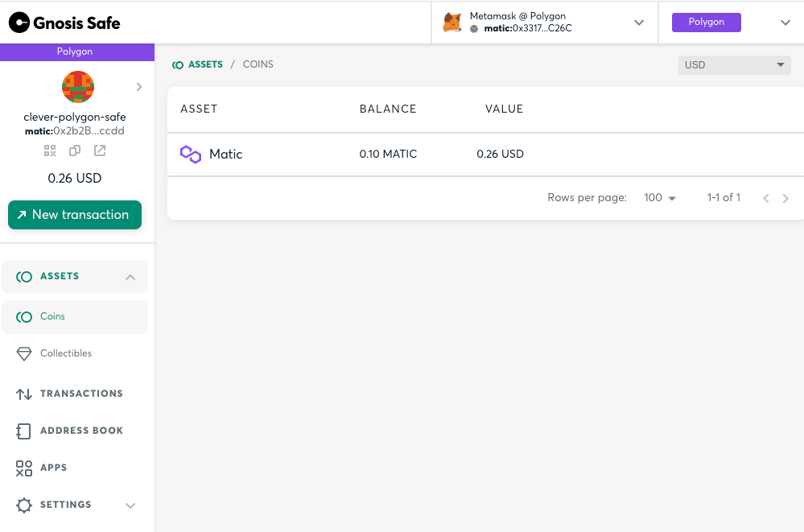Show the Safe QR code
The height and width of the screenshot is (532, 804).
[50, 151]
